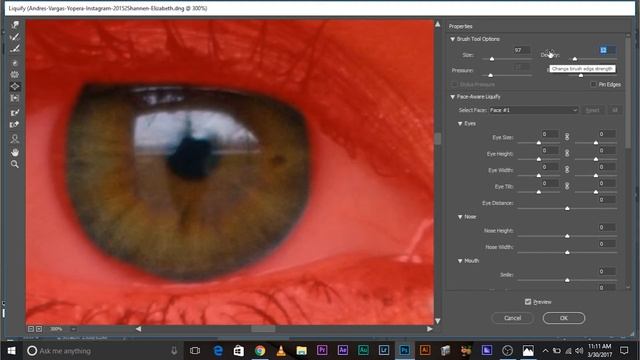Toggle the Eye Width link icon
Screen dimensions: 640x360
click(567, 169)
